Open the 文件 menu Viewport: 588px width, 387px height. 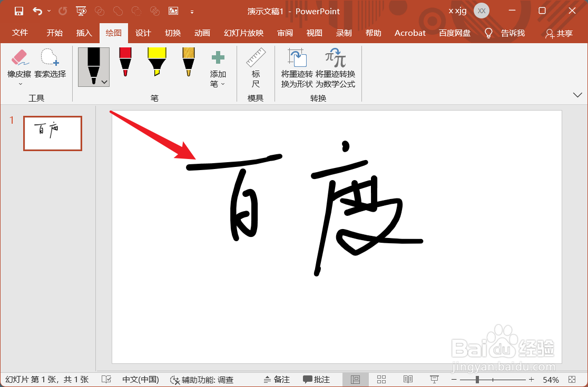(x=20, y=33)
